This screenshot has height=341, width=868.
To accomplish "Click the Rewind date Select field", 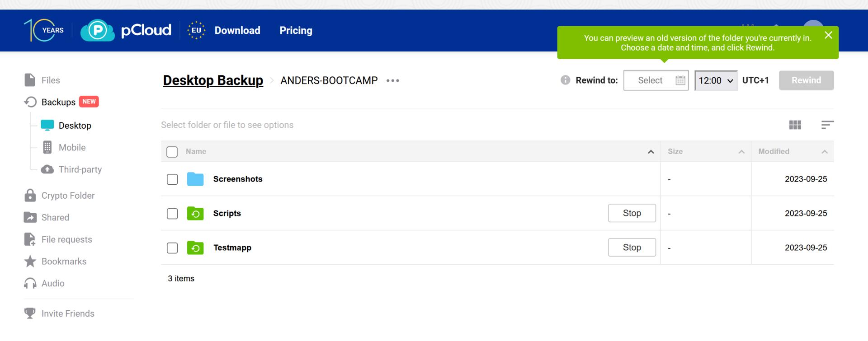I will 656,80.
